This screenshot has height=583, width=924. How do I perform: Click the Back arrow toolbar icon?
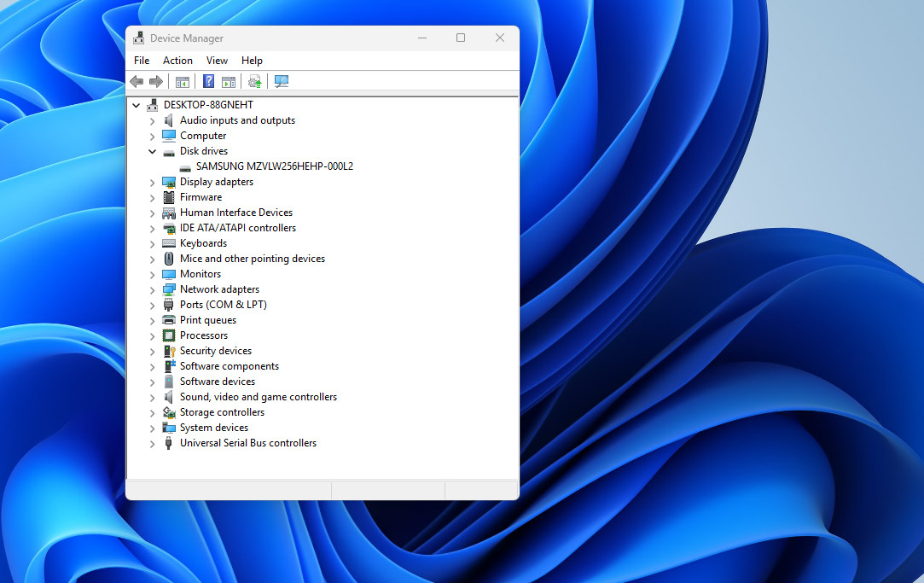point(137,82)
